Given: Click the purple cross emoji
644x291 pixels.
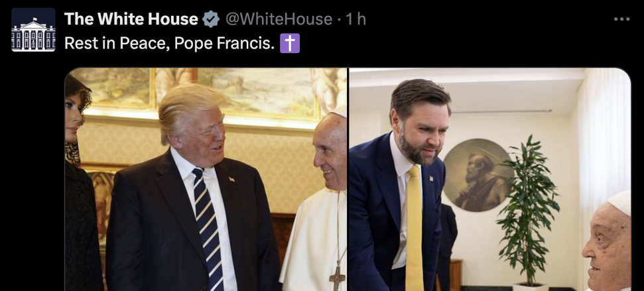Looking at the screenshot, I should (290, 44).
